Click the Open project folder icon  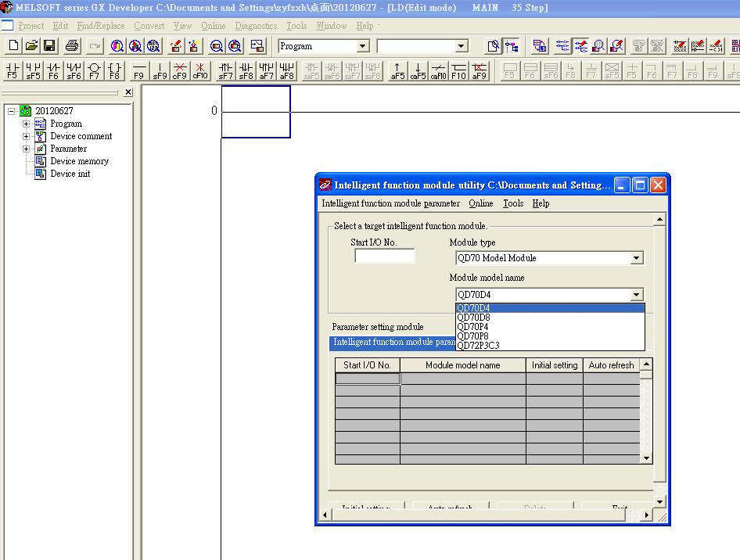click(31, 46)
